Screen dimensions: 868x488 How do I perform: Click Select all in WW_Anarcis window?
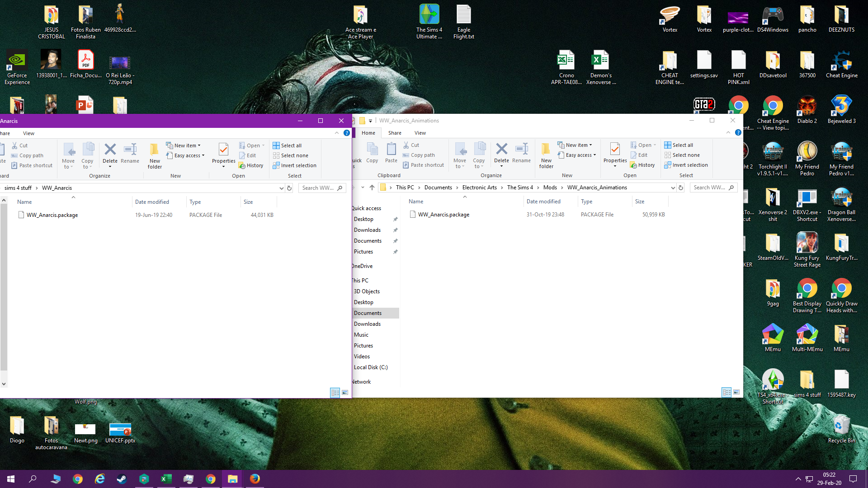(287, 145)
